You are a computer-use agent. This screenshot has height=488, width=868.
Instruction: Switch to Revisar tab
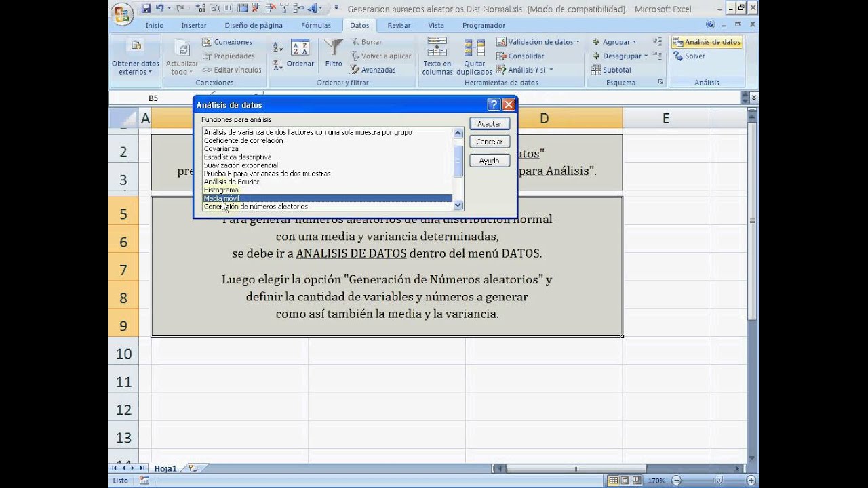point(399,26)
